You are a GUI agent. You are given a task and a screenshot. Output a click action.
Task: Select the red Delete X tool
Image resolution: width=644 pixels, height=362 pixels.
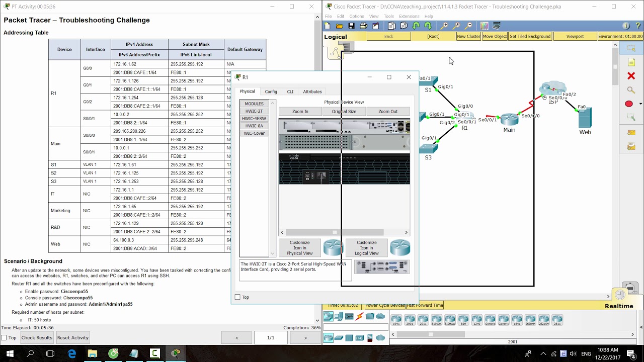(631, 76)
